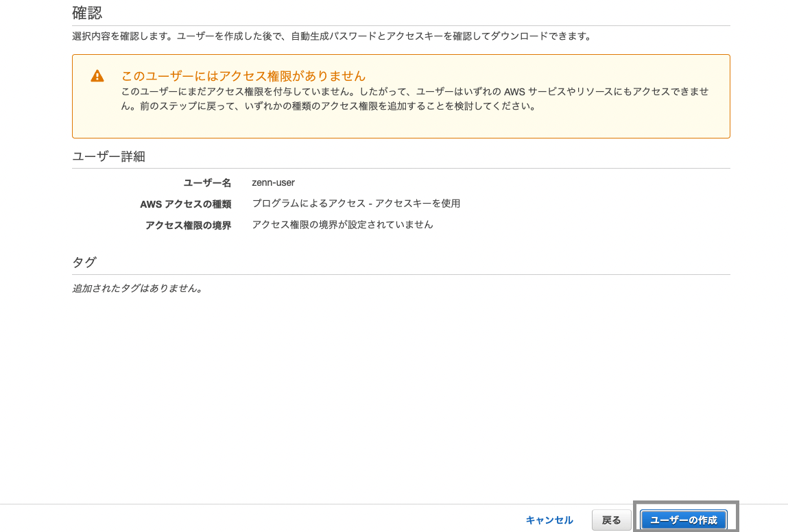Click the ユーザー詳細 section heading
Viewport: 788px width, 532px height.
coord(108,156)
